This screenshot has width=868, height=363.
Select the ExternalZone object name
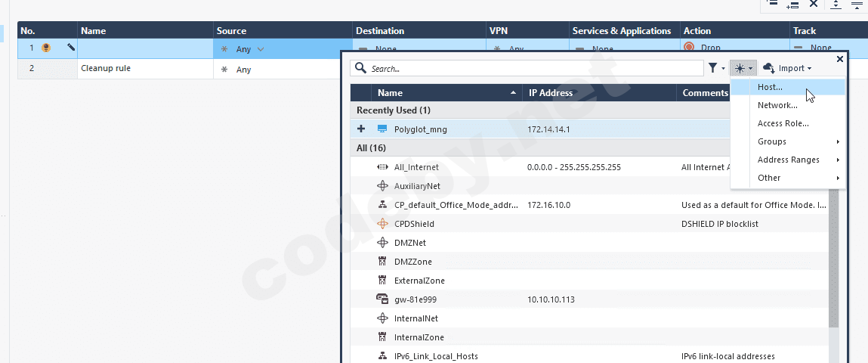pos(419,281)
